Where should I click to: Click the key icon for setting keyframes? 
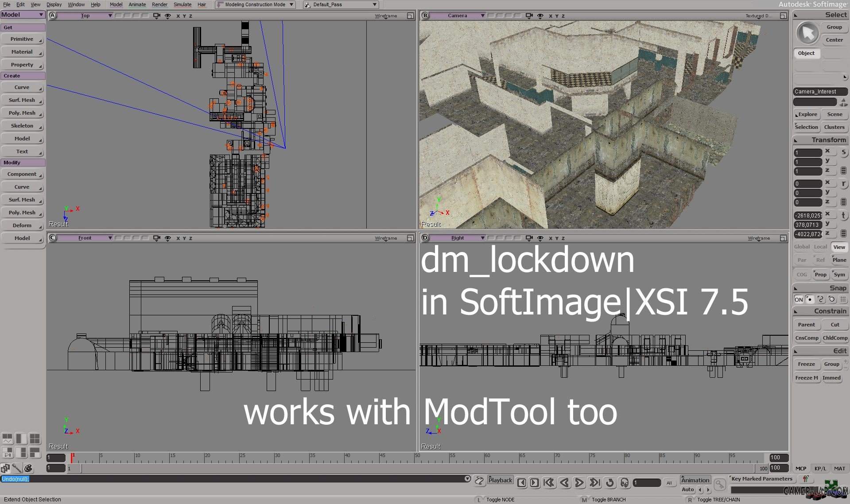pyautogui.click(x=720, y=485)
